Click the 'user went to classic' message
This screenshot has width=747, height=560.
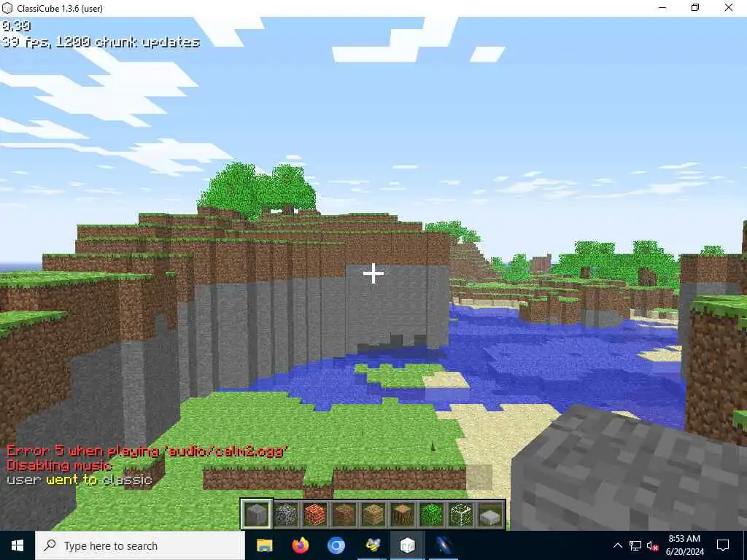(79, 480)
